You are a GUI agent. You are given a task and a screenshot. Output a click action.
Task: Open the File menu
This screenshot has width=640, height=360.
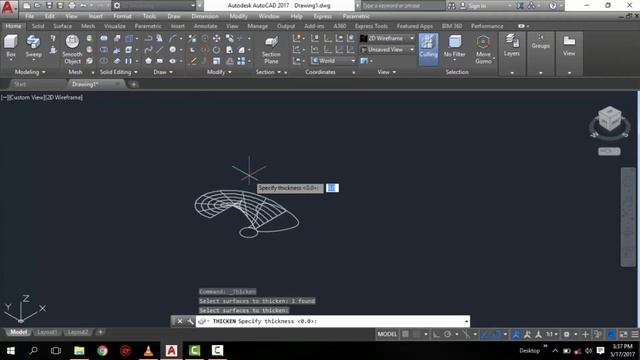(x=29, y=16)
